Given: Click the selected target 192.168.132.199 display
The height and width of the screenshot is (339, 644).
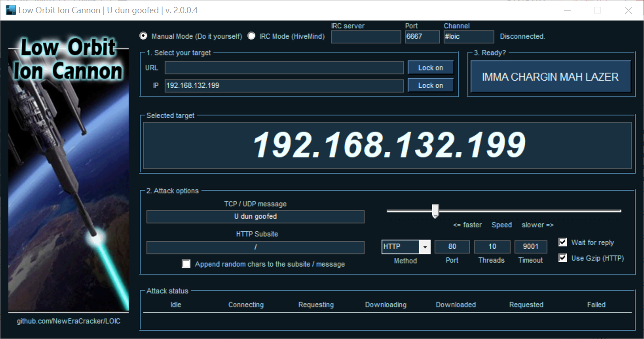Looking at the screenshot, I should click(x=387, y=145).
